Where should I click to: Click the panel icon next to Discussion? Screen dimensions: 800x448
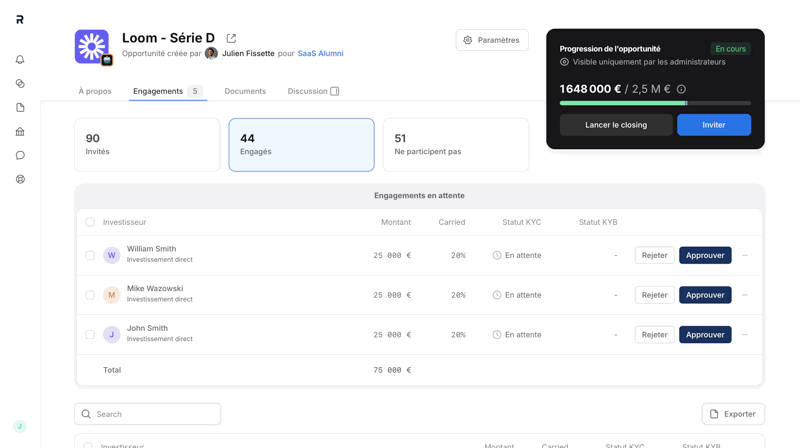point(335,91)
